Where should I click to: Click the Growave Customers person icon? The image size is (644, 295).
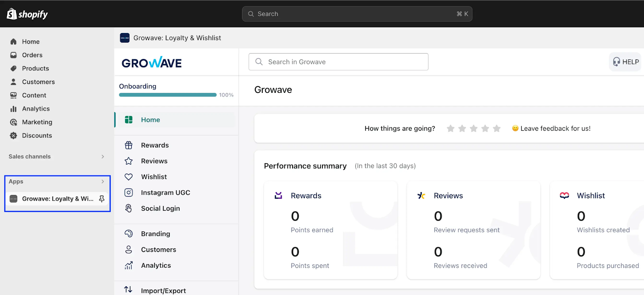[x=128, y=250]
